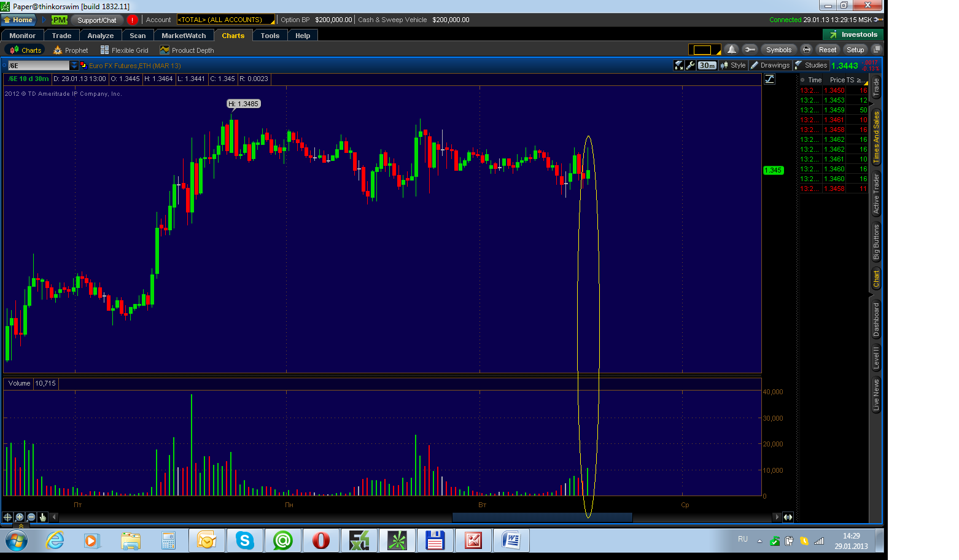959x560 pixels.
Task: Open the Trade side tab
Action: point(876,88)
